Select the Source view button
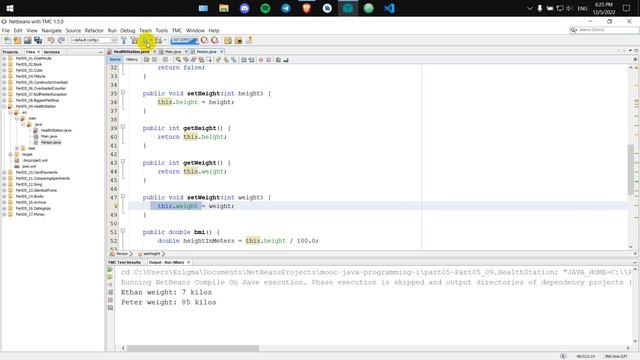Image resolution: width=640 pixels, height=360 pixels. pos(115,60)
